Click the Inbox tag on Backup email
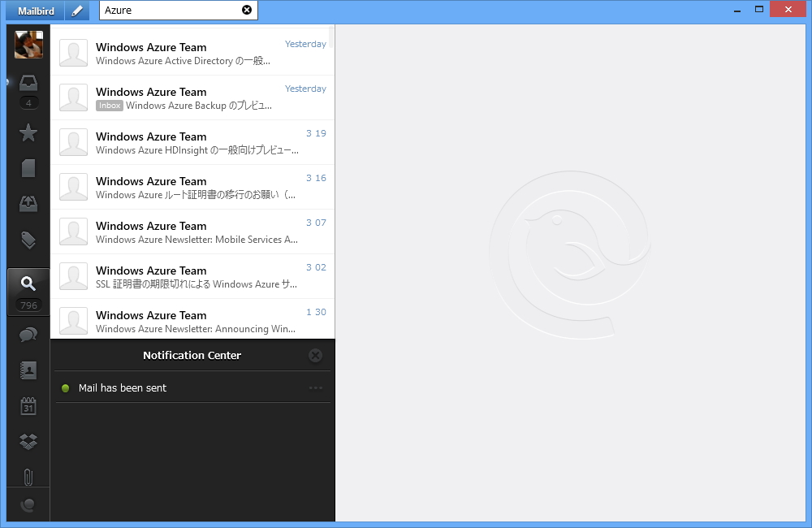 pos(110,106)
